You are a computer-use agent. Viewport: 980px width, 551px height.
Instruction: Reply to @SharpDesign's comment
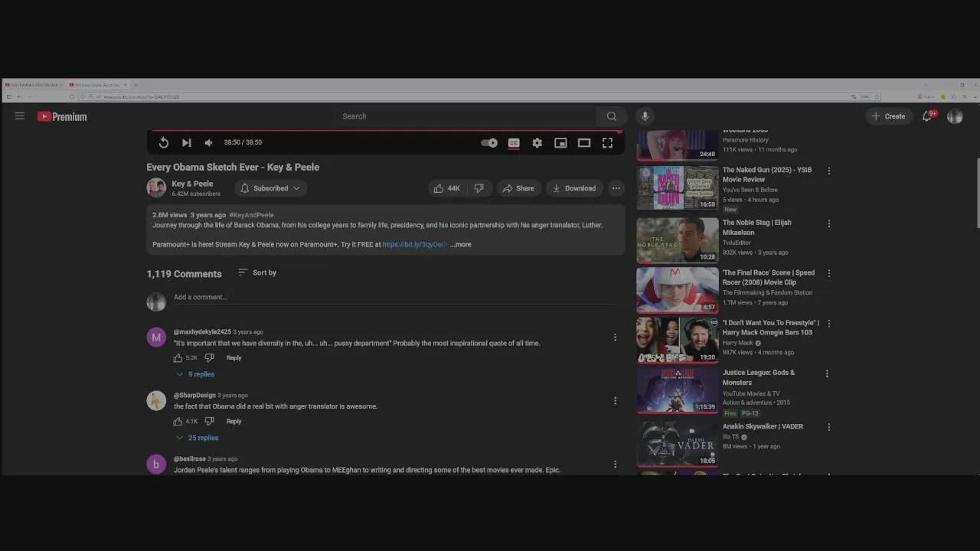(x=234, y=422)
